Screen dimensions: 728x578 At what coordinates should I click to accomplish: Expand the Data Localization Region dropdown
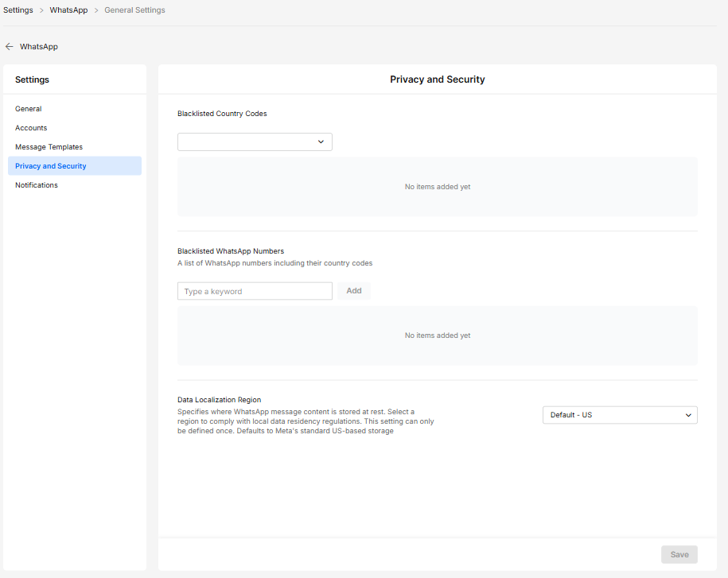pos(620,415)
